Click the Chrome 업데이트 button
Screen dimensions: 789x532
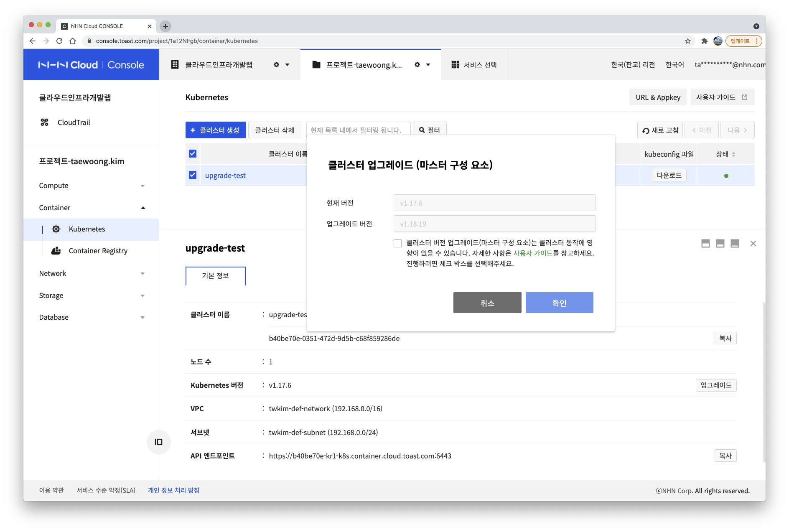pos(744,41)
